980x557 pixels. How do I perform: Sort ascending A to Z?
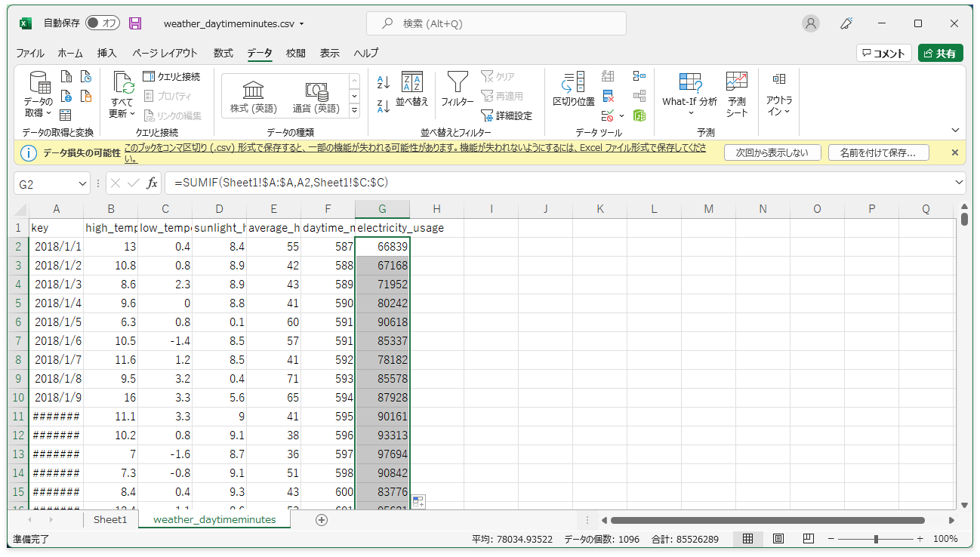tap(384, 82)
